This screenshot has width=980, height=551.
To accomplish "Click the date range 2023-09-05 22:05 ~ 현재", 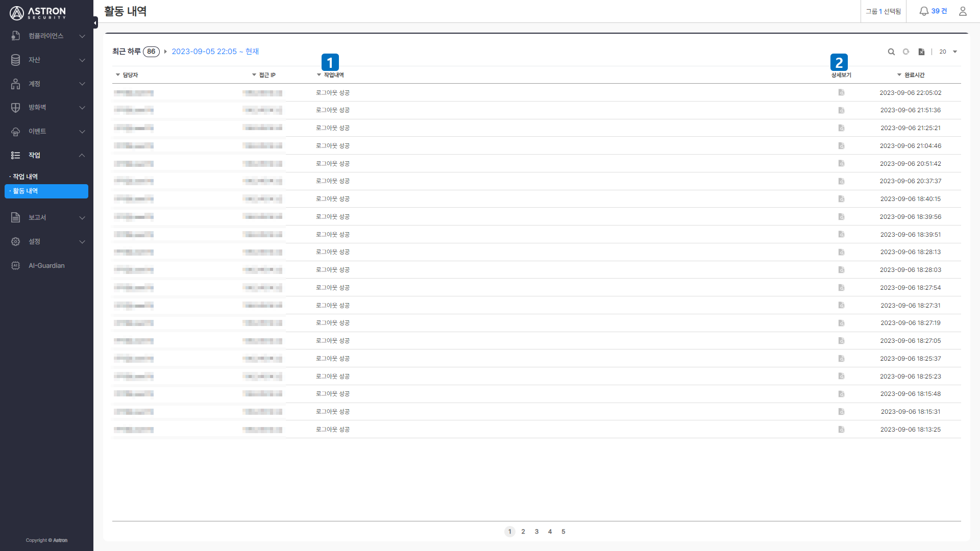I will tap(215, 52).
